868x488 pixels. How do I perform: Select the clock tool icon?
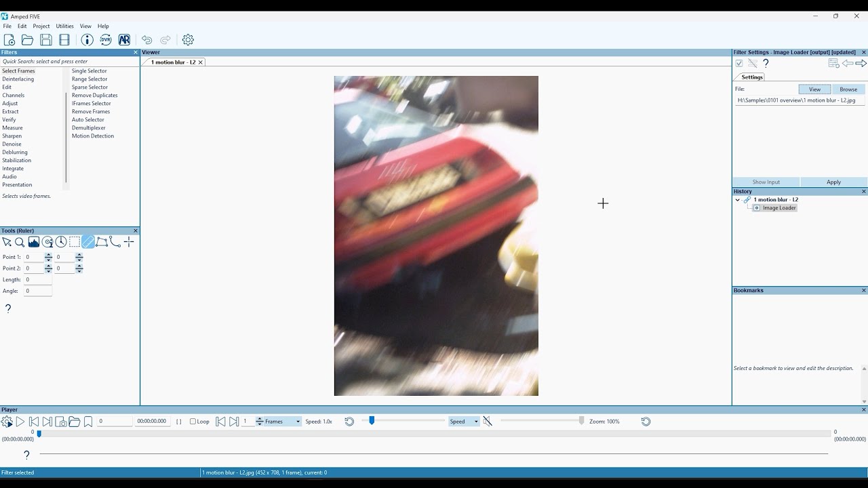(61, 242)
